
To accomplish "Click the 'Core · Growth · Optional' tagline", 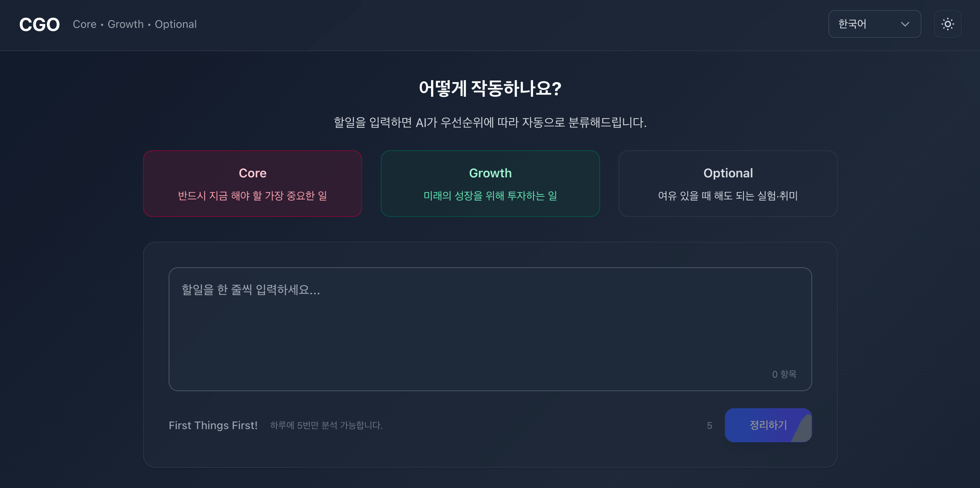I will click(135, 24).
